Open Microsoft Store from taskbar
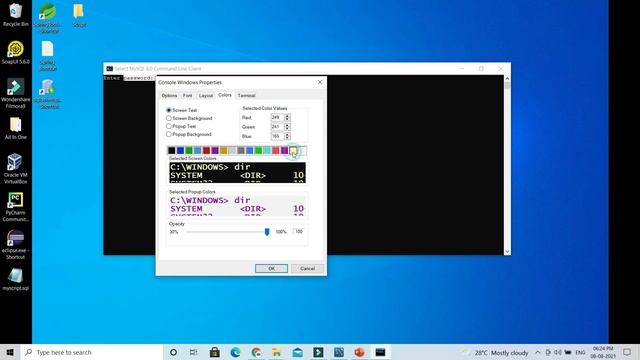 coord(215,352)
